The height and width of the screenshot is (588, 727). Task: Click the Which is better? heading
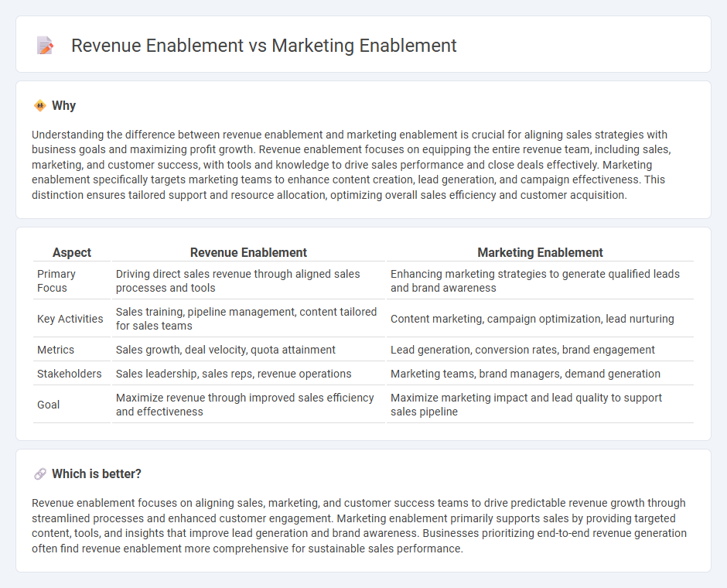point(97,474)
